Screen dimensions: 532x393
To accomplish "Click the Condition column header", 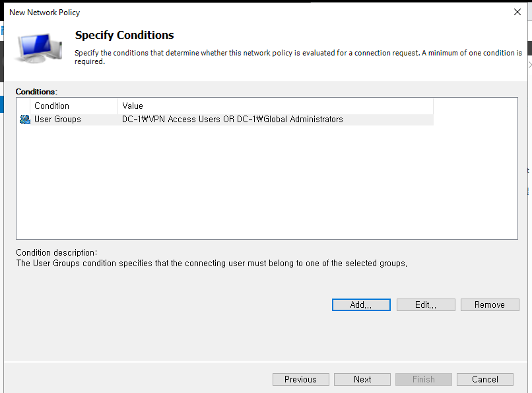I will [x=74, y=106].
